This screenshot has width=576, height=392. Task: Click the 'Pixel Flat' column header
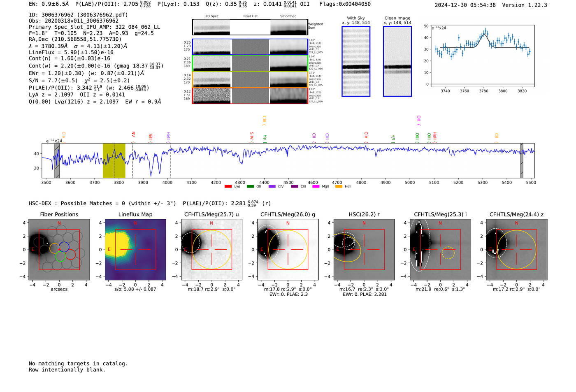[x=250, y=16]
